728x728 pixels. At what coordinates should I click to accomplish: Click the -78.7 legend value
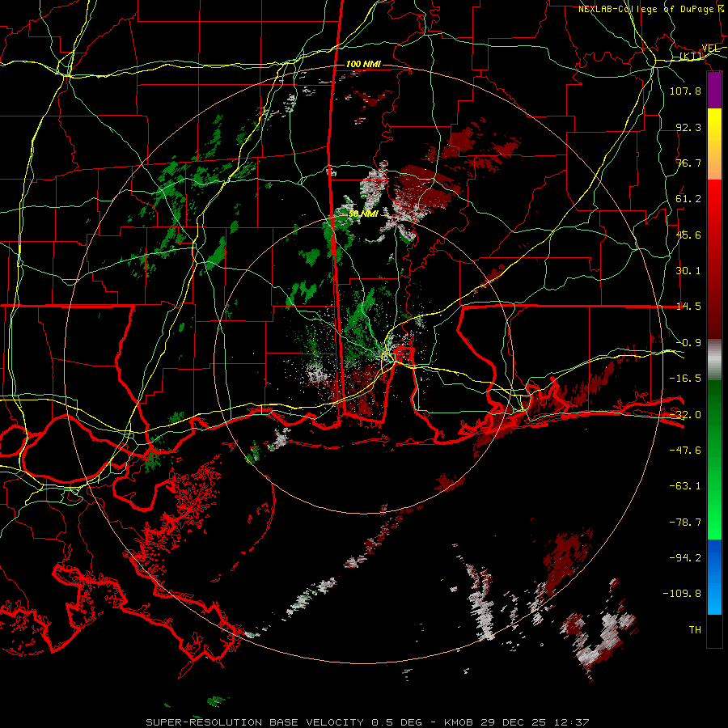pos(685,523)
